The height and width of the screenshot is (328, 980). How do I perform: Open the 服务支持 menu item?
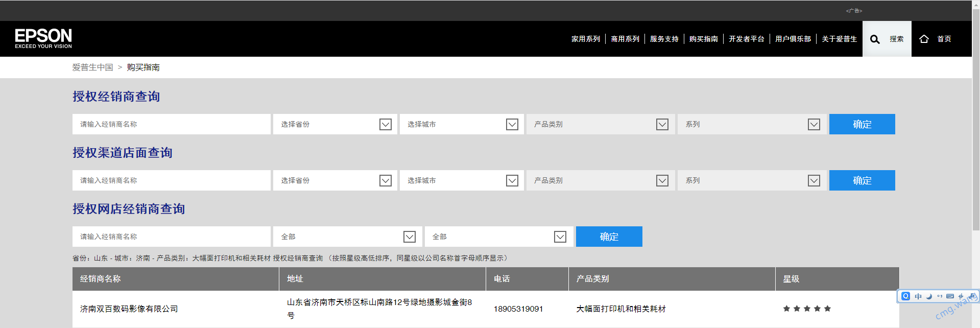[664, 39]
